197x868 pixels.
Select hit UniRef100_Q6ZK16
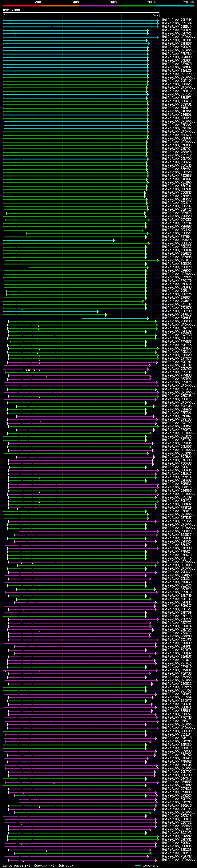pos(177,816)
